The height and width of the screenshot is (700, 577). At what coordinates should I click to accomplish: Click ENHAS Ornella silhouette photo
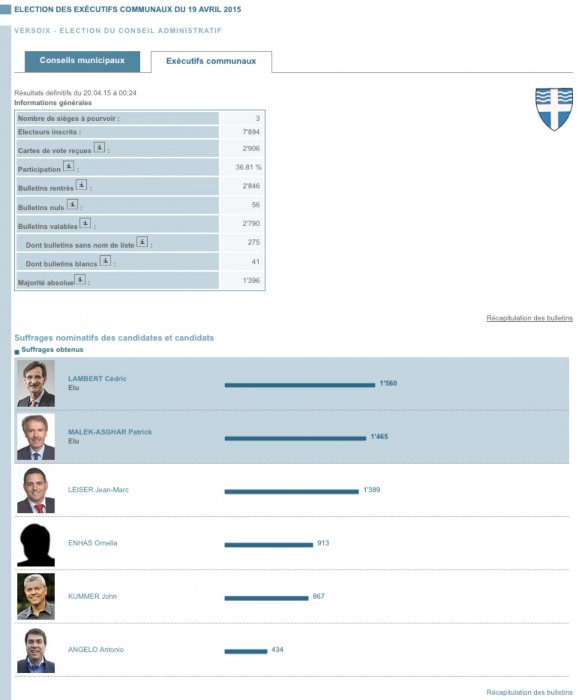[x=36, y=545]
